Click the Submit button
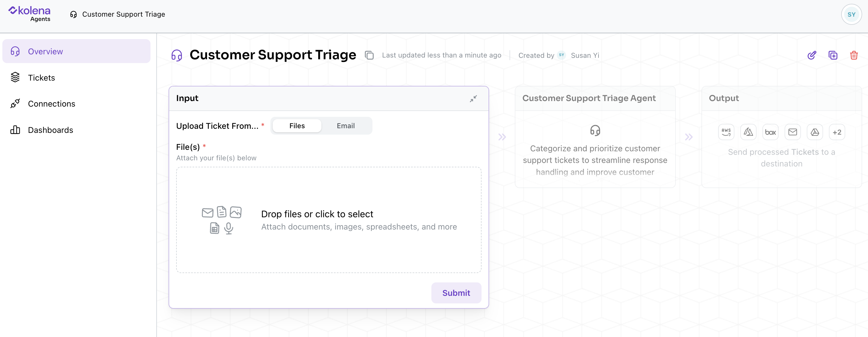The height and width of the screenshot is (337, 868). 456,293
